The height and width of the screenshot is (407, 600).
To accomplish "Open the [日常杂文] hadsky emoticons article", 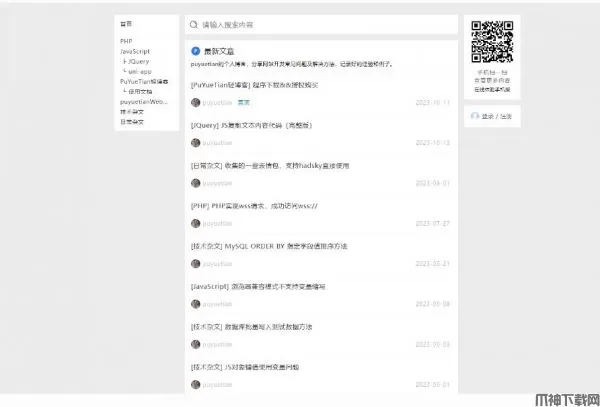I will (270, 166).
